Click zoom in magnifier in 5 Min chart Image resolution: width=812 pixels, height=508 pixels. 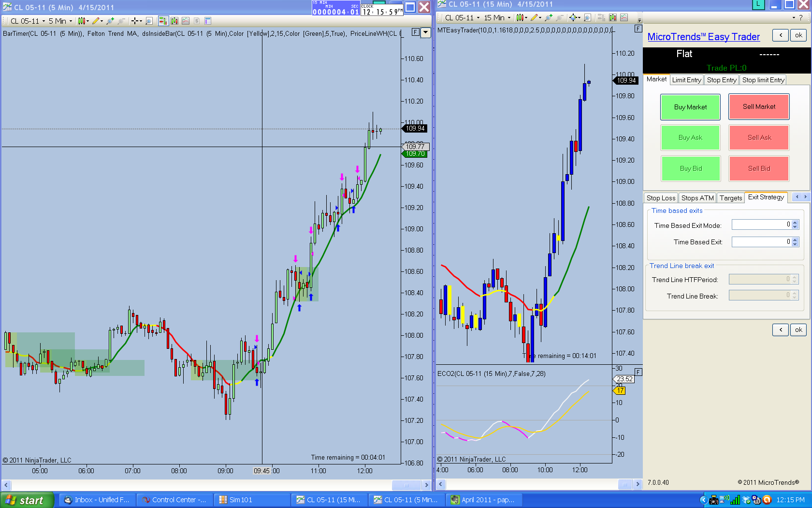[110, 21]
